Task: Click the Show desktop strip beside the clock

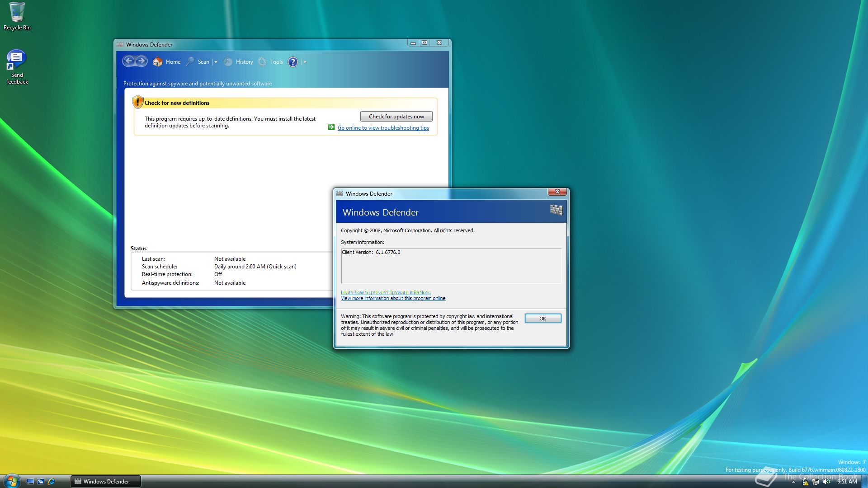Action: click(864, 482)
